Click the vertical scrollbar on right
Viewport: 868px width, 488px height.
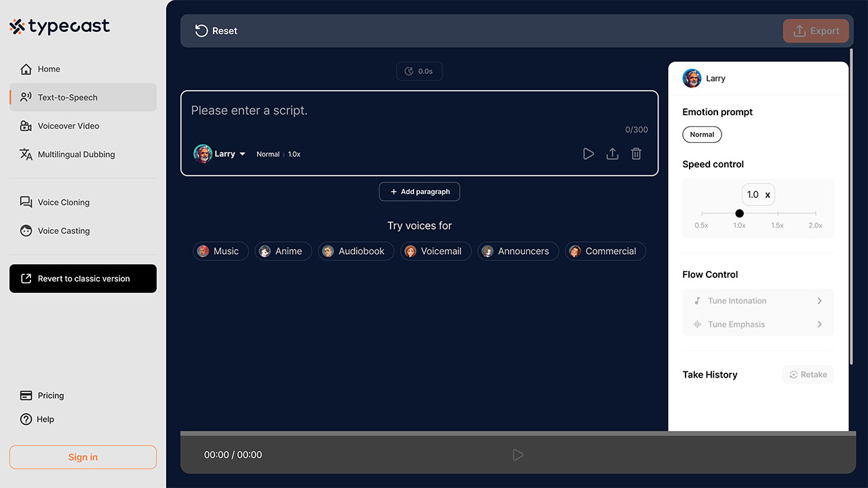point(852,205)
